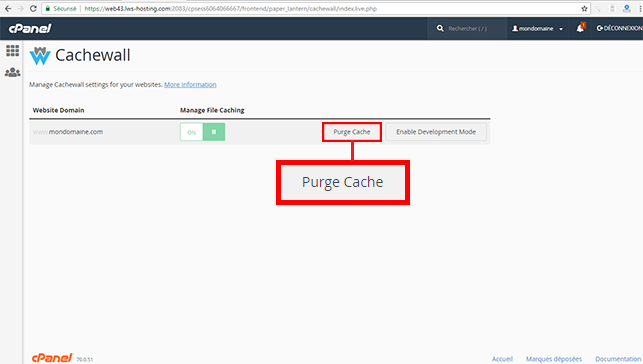643x364 pixels.
Task: Click the small Purge Cache button
Action: (x=352, y=132)
